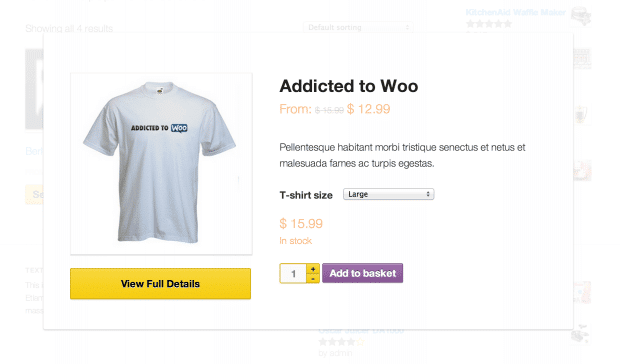Click the Woo logo on the t-shirt
620x364 pixels.
pos(179,128)
